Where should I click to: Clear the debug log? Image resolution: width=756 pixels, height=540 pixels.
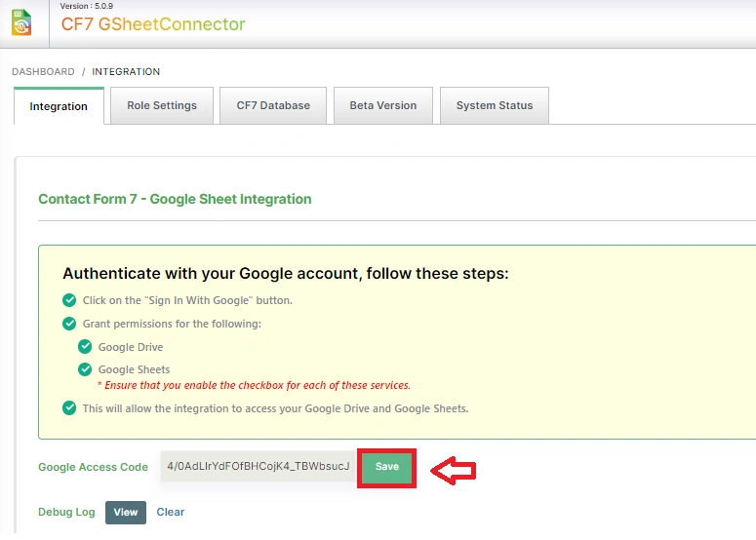point(170,512)
